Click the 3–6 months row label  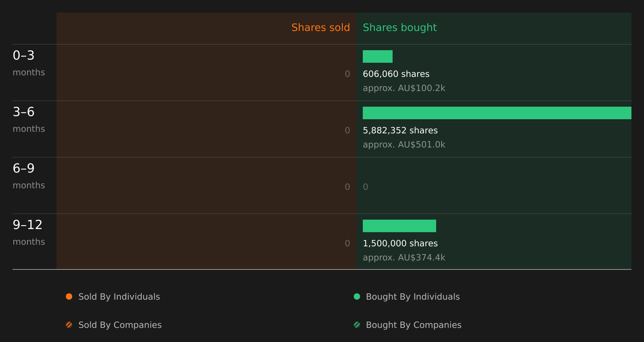tap(29, 119)
